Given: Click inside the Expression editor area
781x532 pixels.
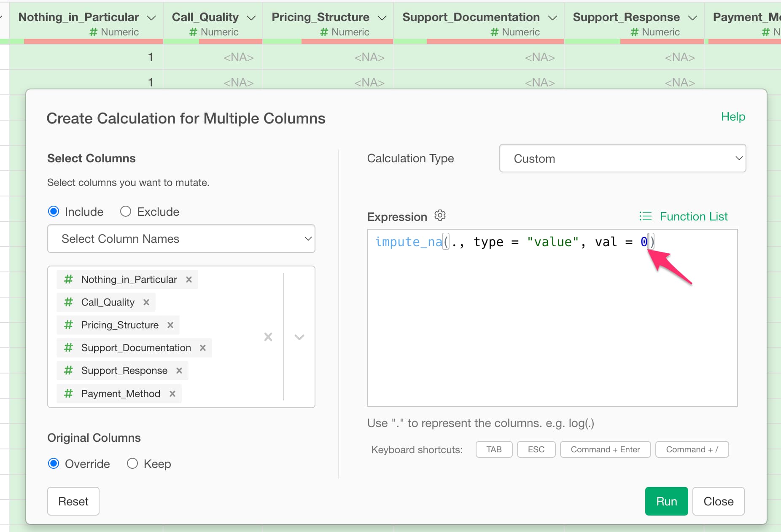Looking at the screenshot, I should (x=552, y=329).
